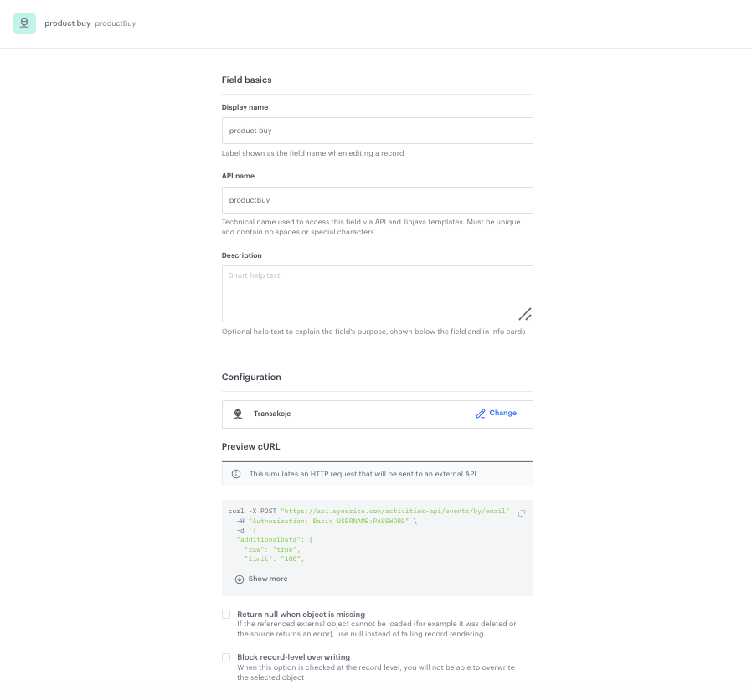Image resolution: width=752 pixels, height=700 pixels.
Task: Focus the API name field showing productBuy
Action: [x=377, y=200]
